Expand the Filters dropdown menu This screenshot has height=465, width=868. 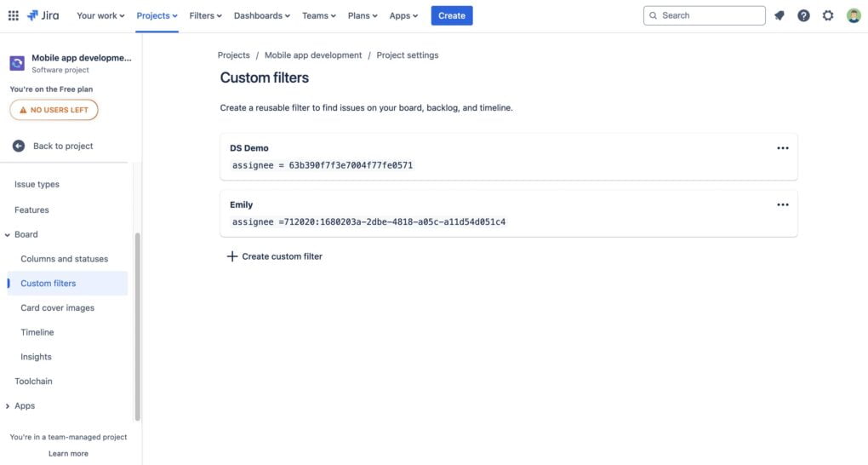205,15
